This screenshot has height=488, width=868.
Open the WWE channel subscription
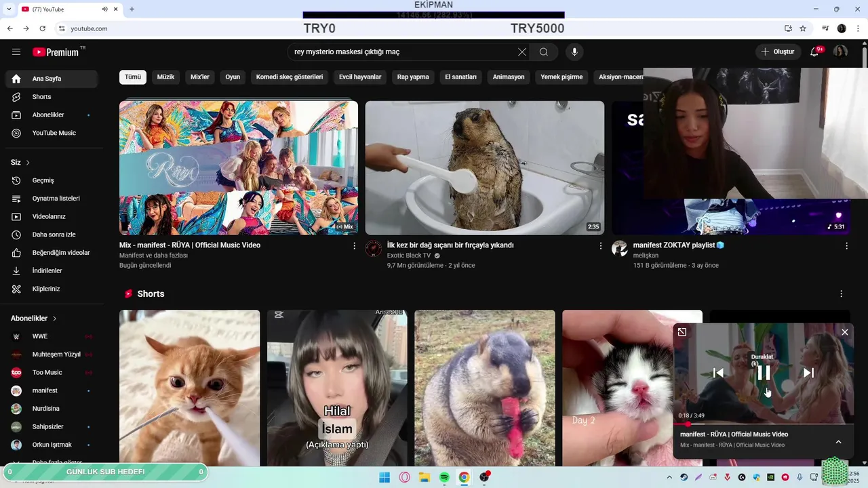coord(52,336)
